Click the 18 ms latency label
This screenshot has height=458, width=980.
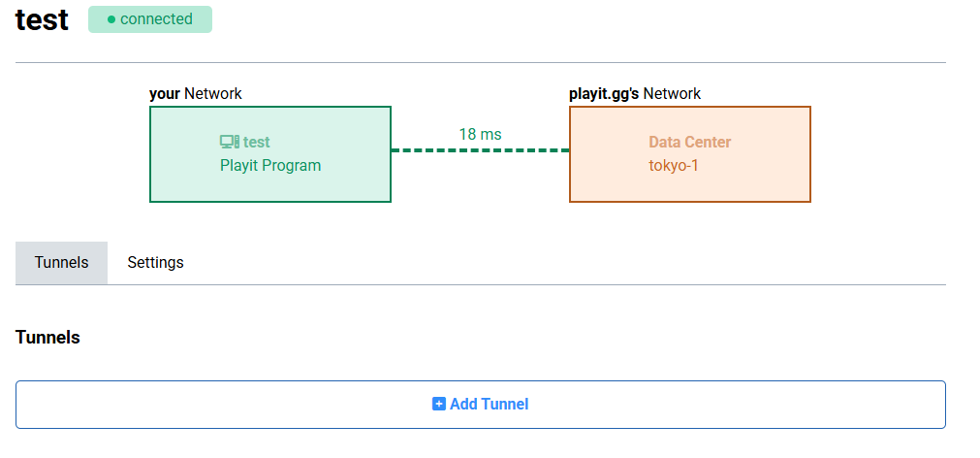coord(480,135)
